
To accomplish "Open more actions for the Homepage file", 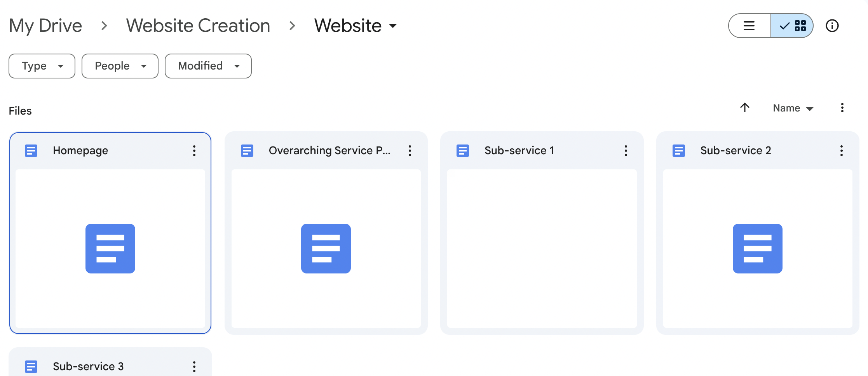I will tap(194, 151).
